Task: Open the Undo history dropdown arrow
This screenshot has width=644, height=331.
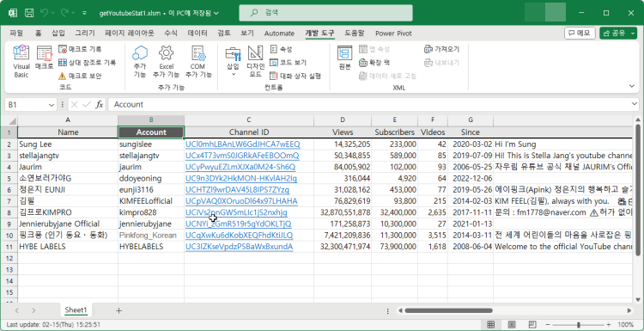Action: [53, 13]
